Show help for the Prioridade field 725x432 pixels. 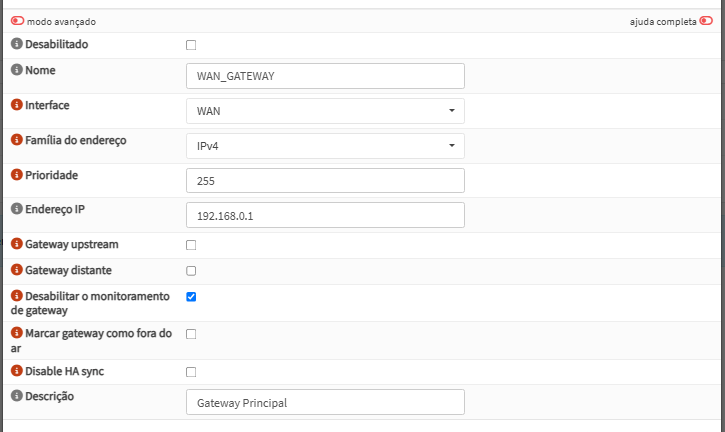pyautogui.click(x=17, y=174)
